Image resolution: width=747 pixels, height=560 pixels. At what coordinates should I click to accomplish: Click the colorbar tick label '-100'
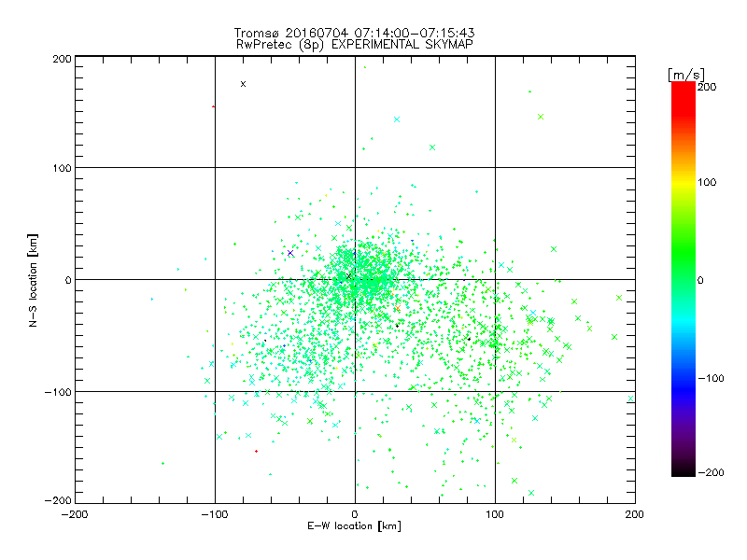712,379
